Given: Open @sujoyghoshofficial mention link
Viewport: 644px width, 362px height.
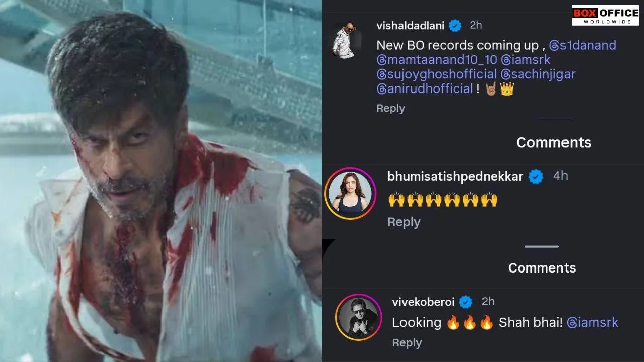Looking at the screenshot, I should click(x=437, y=74).
